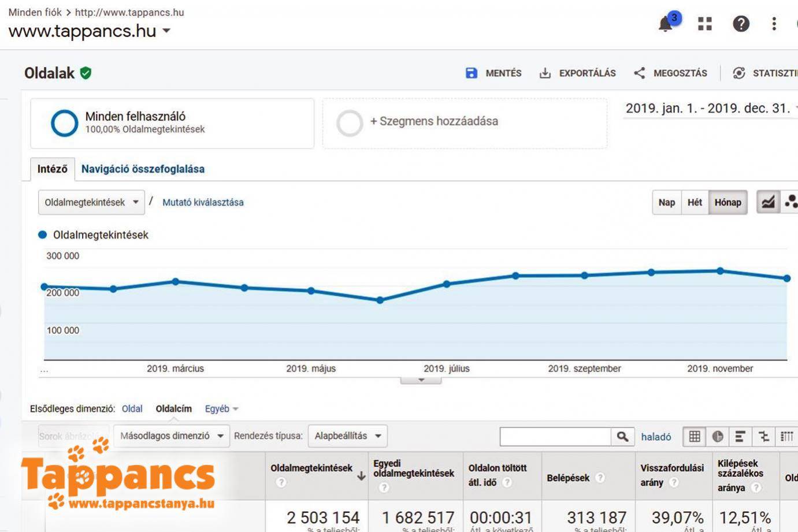Screen dimensions: 798x532
Task: Set chart interval to Hónap
Action: 728,202
